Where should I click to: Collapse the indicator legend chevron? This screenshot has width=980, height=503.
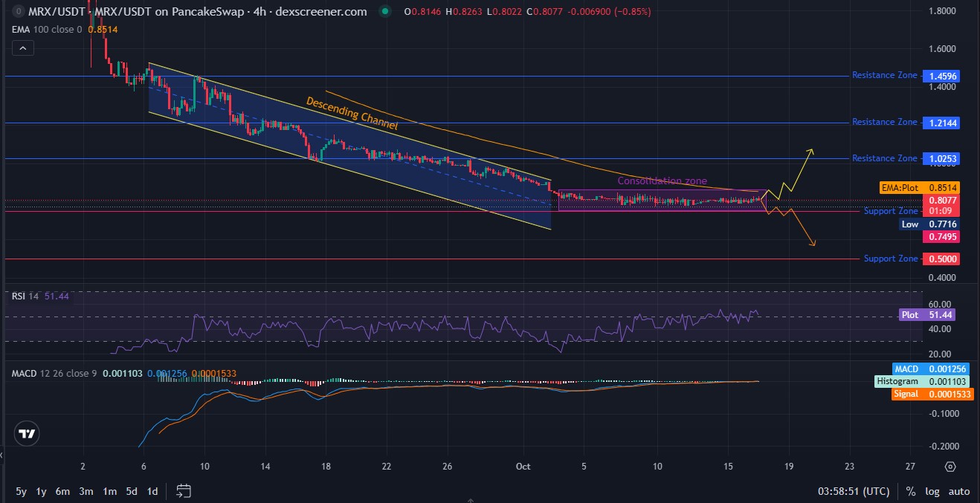22,48
